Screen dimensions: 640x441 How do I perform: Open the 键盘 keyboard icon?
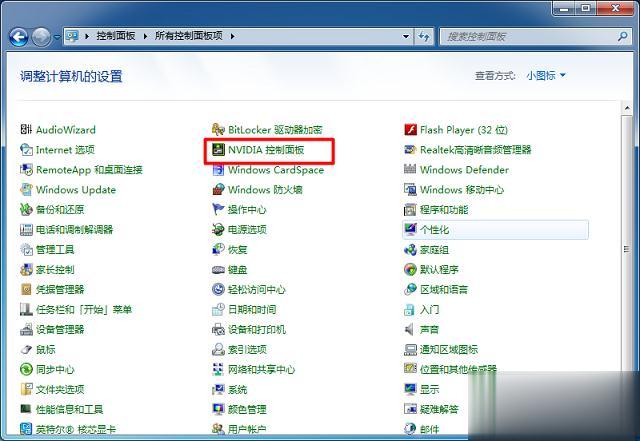[219, 270]
